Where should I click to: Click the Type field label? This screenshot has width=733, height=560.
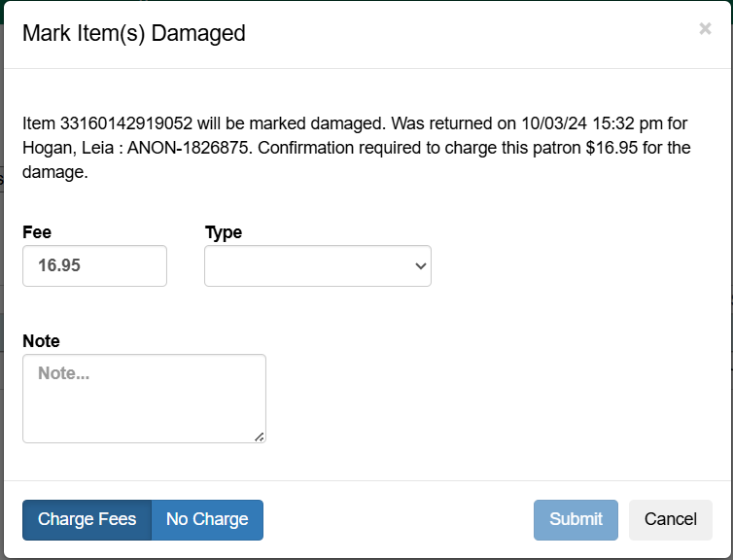(224, 232)
